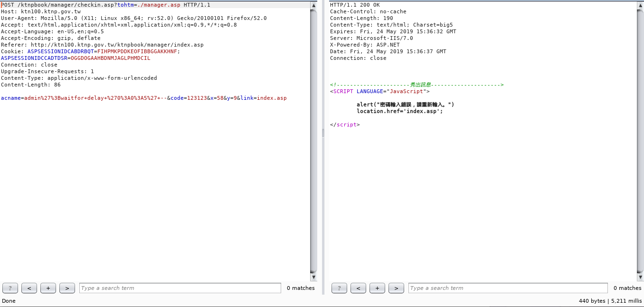The image size is (644, 307).
Task: Click the '+' button under response pane
Action: point(377,288)
